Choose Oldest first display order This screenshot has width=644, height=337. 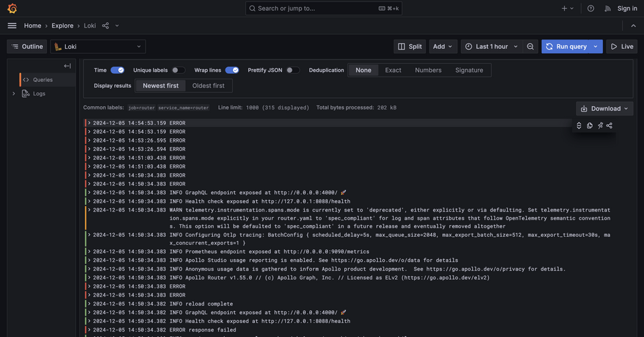click(x=208, y=85)
